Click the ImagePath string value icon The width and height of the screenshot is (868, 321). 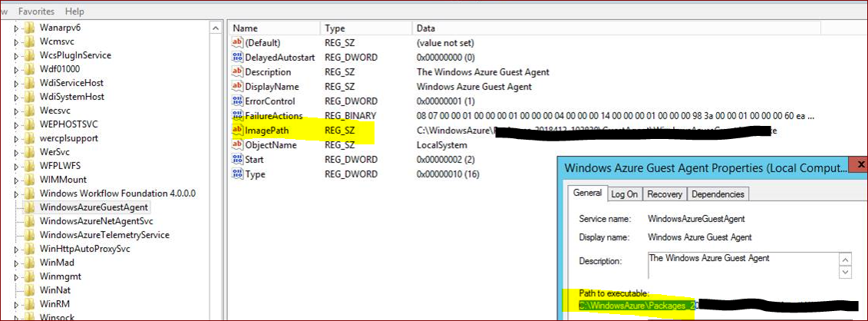pyautogui.click(x=237, y=131)
